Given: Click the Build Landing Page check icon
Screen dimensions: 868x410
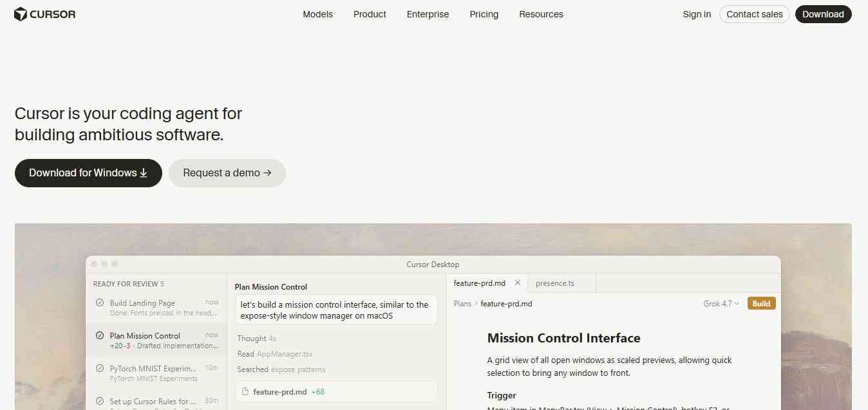Looking at the screenshot, I should tap(100, 303).
